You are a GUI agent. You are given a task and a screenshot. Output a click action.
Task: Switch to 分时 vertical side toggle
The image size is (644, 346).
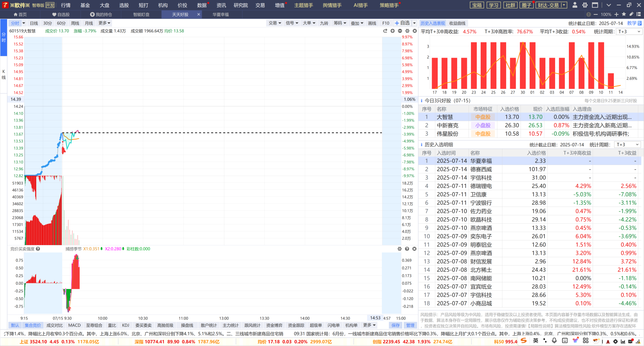tap(4, 37)
